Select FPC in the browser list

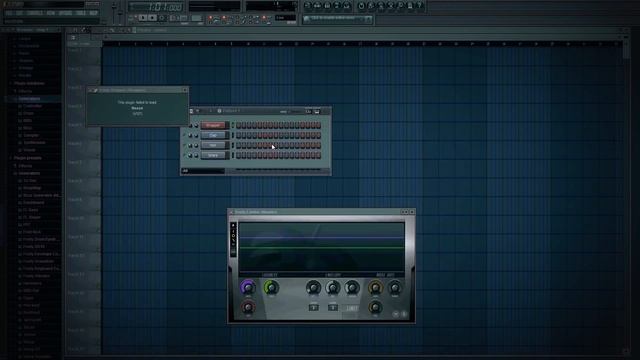(x=27, y=224)
